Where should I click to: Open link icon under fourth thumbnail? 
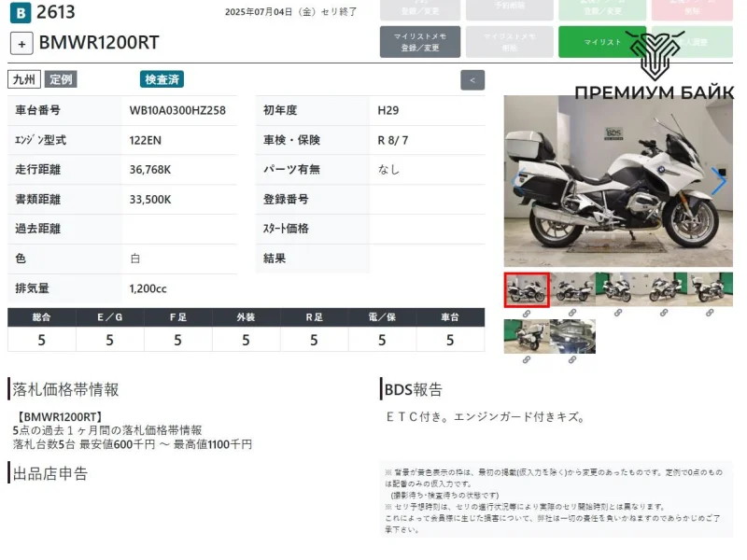[664, 314]
